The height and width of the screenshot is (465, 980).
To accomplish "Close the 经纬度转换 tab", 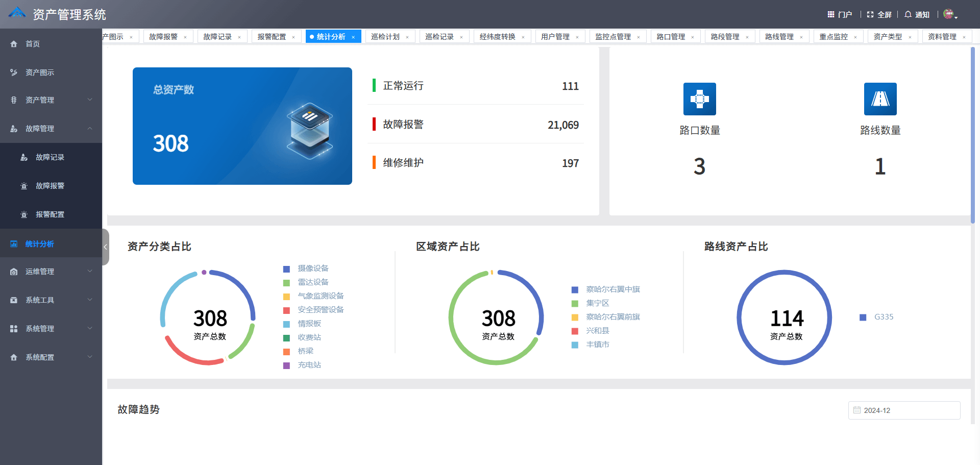I will click(x=523, y=37).
